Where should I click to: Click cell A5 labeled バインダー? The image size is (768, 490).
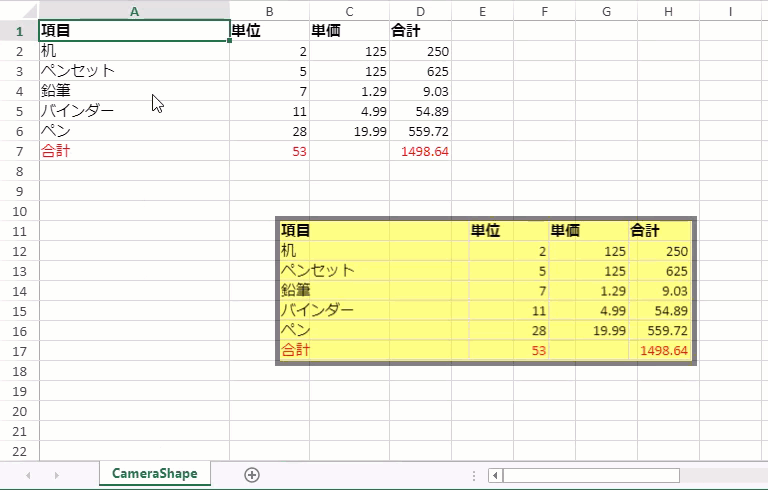[134, 111]
